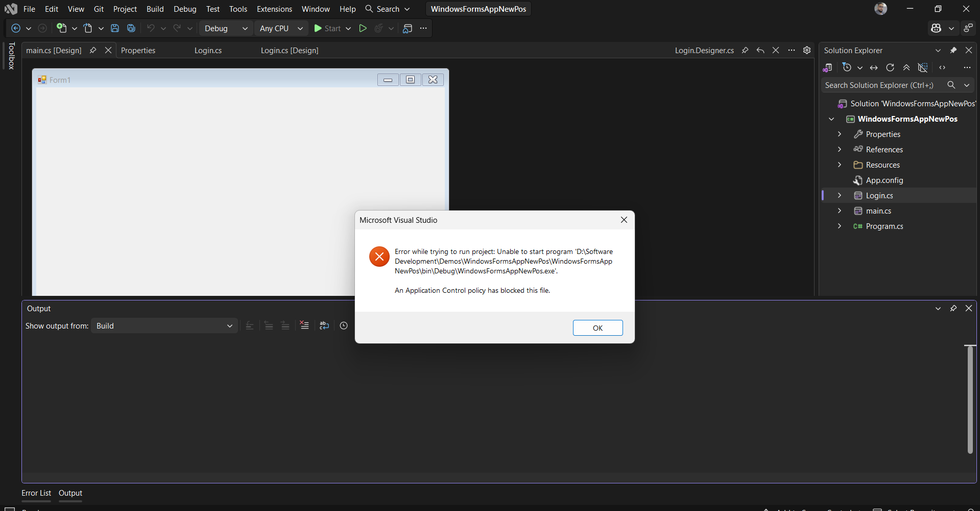Click the tab overflow ellipsis beside the gear
The image size is (980, 511).
[x=792, y=50]
